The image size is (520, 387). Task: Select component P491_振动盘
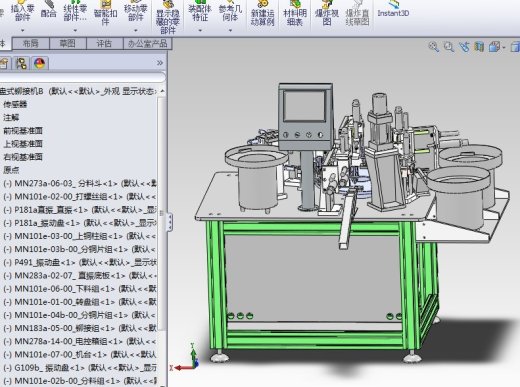tap(80, 262)
